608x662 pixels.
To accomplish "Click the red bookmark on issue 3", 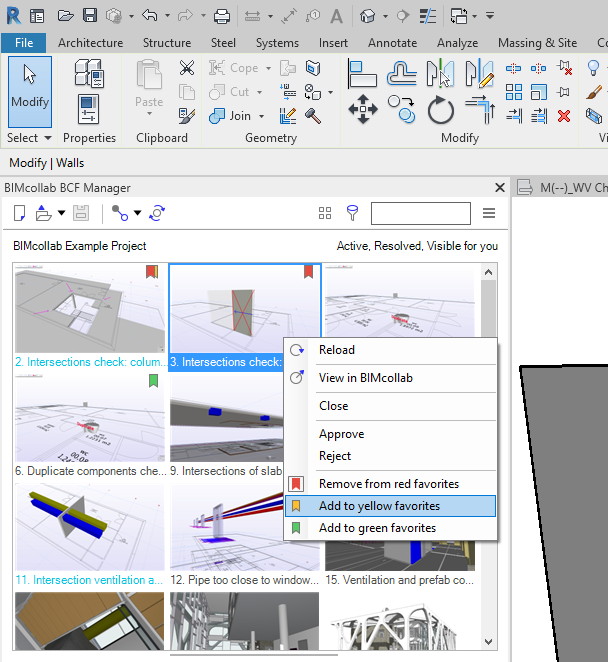I will (x=308, y=271).
